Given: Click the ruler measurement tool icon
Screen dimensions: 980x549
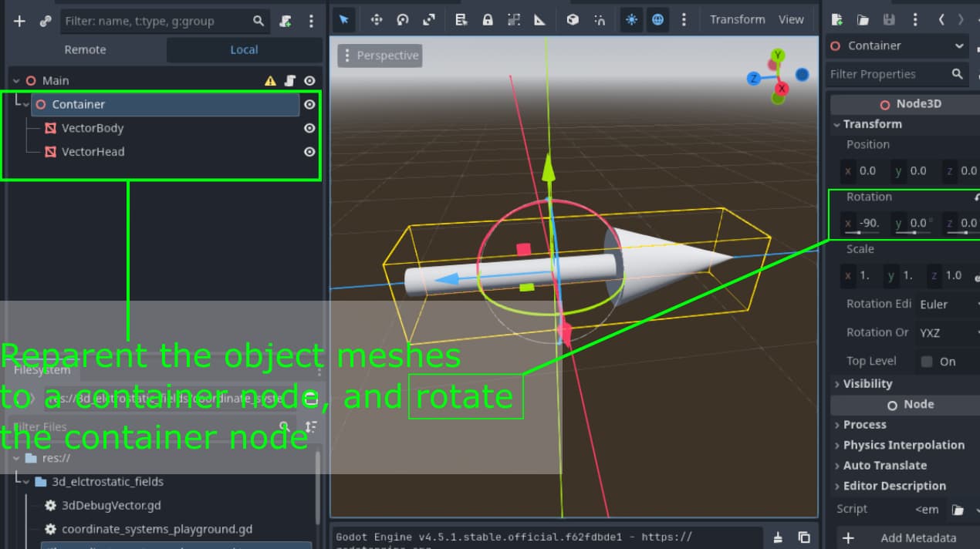Looking at the screenshot, I should coord(540,20).
